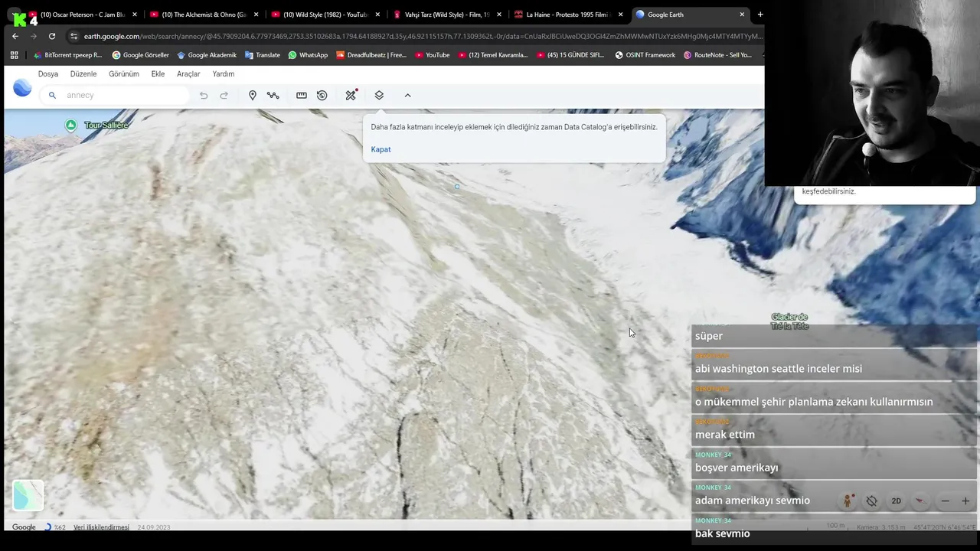Open the Dreadfulbeatz bookmark
980x551 pixels.
[x=371, y=55]
